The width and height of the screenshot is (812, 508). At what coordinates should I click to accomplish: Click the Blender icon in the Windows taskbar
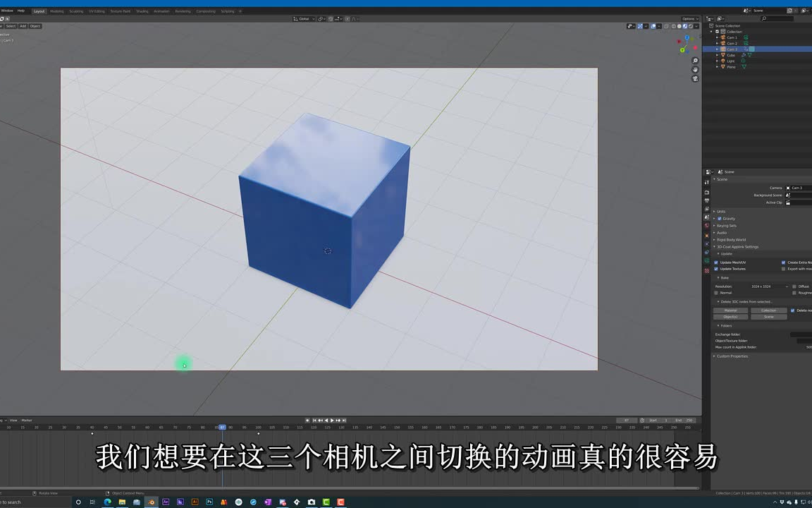(x=152, y=502)
